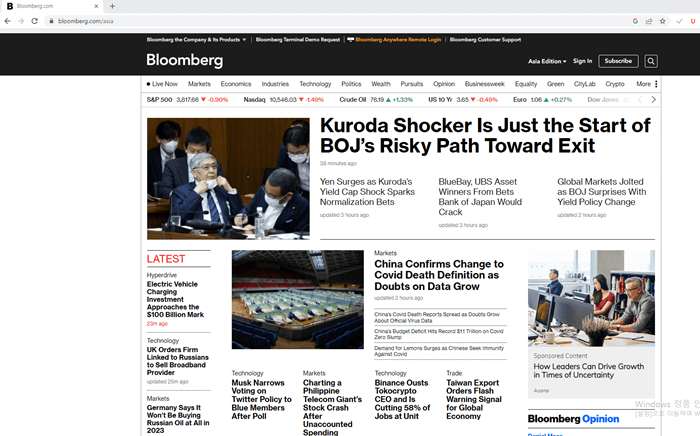
Task: Click the Covid isolation facility photo
Action: pos(298,299)
